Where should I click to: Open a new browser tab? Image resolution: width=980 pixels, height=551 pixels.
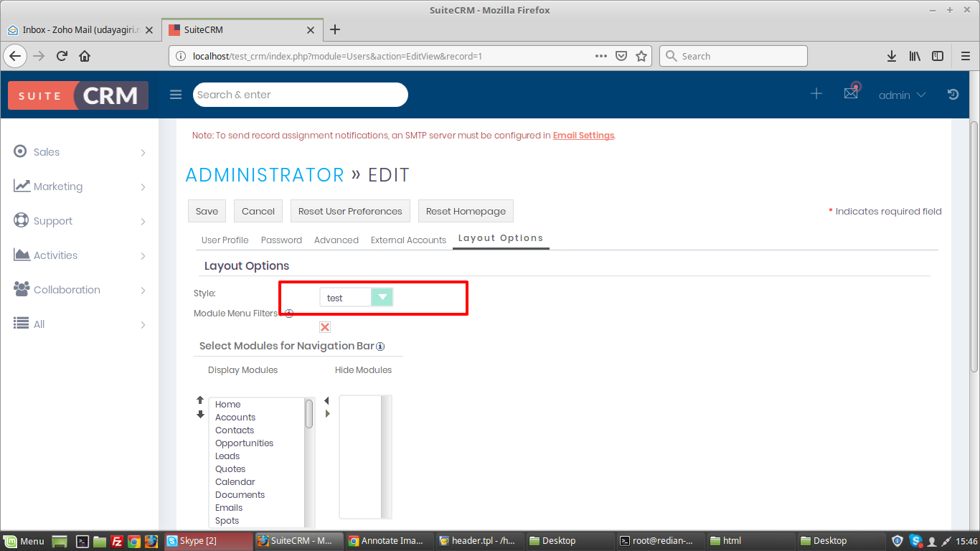[334, 29]
